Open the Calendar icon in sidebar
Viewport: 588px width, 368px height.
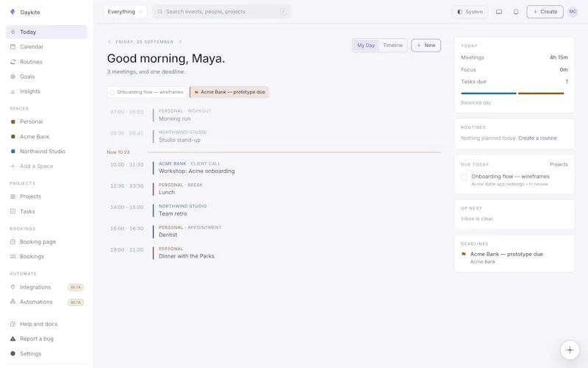click(x=12, y=46)
